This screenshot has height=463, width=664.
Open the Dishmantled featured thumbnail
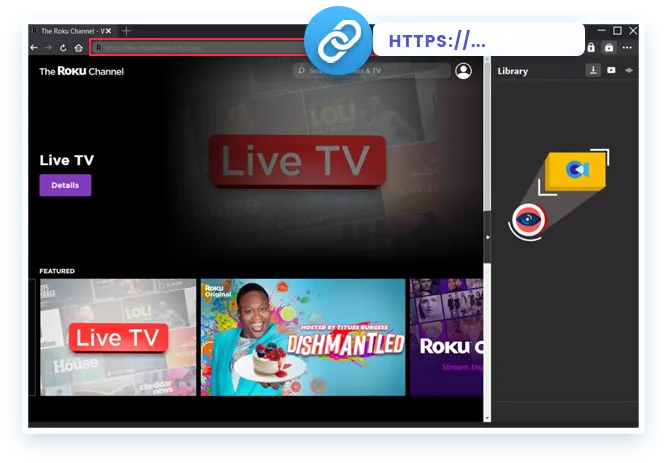click(x=303, y=337)
